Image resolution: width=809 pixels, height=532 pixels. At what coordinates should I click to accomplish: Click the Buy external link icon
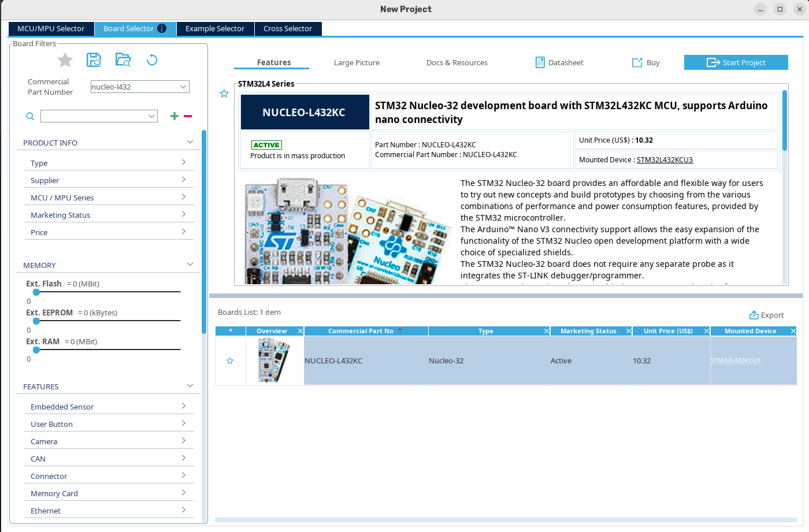637,62
